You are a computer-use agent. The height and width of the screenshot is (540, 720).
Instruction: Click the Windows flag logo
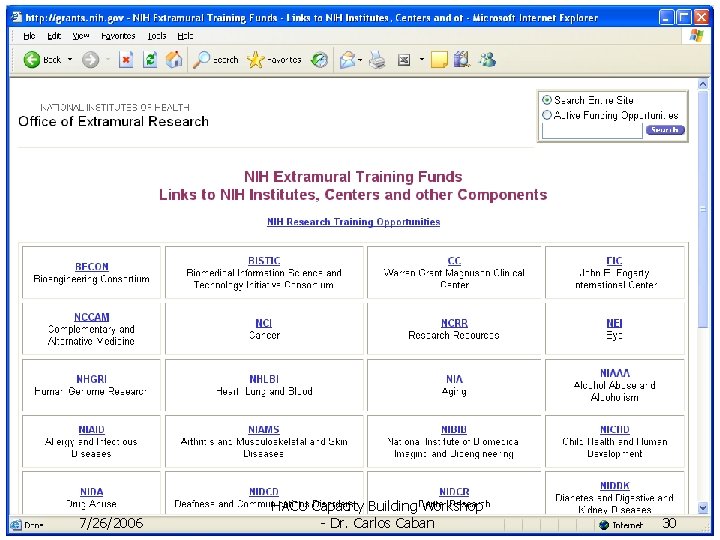(x=697, y=36)
